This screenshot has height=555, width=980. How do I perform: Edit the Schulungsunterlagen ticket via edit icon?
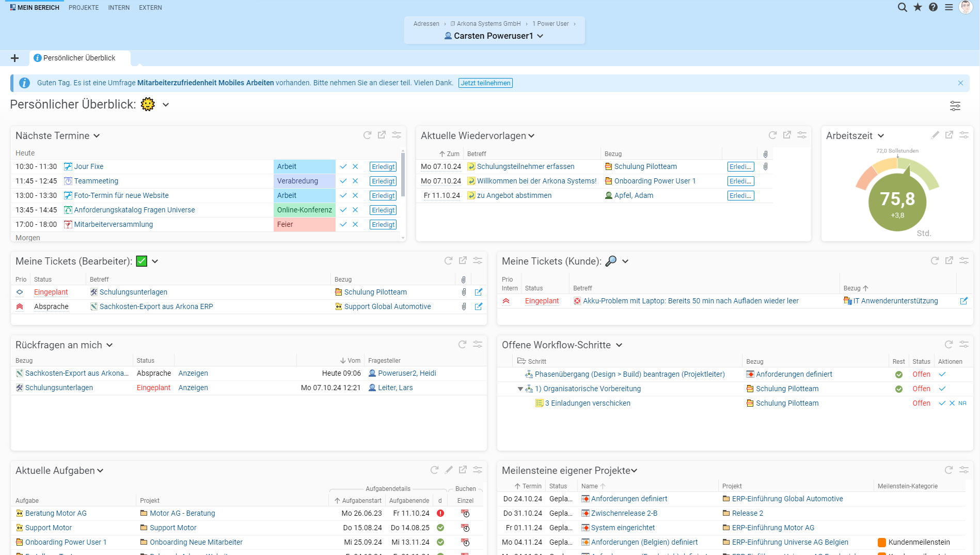point(478,292)
